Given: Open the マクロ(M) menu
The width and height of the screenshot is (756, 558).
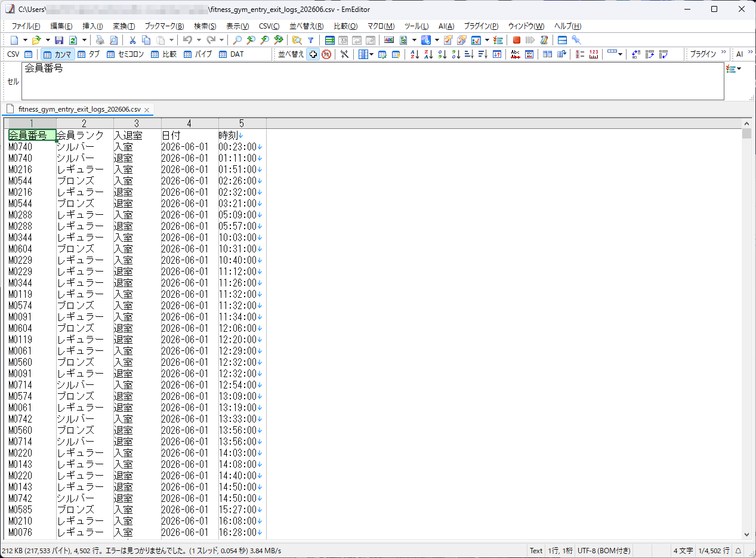Looking at the screenshot, I should 381,26.
